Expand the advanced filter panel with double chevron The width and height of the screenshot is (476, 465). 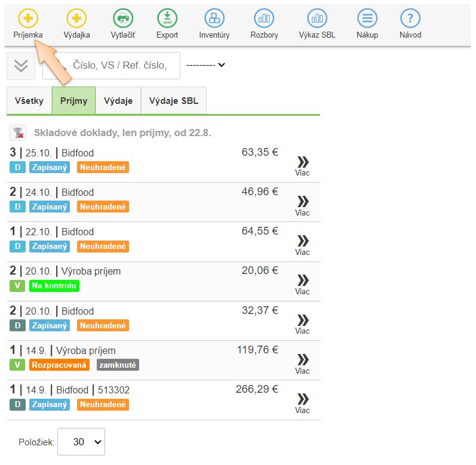pos(21,66)
